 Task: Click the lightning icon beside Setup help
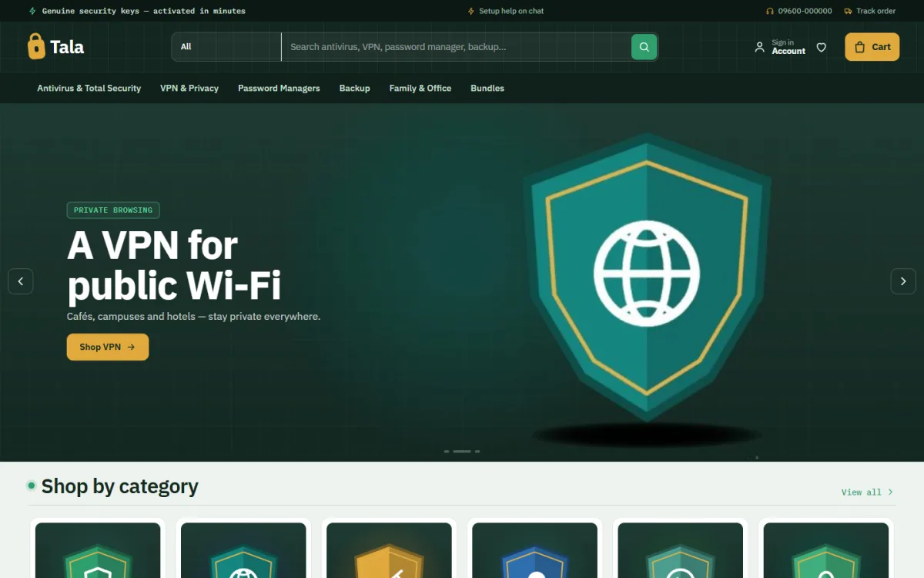point(470,11)
